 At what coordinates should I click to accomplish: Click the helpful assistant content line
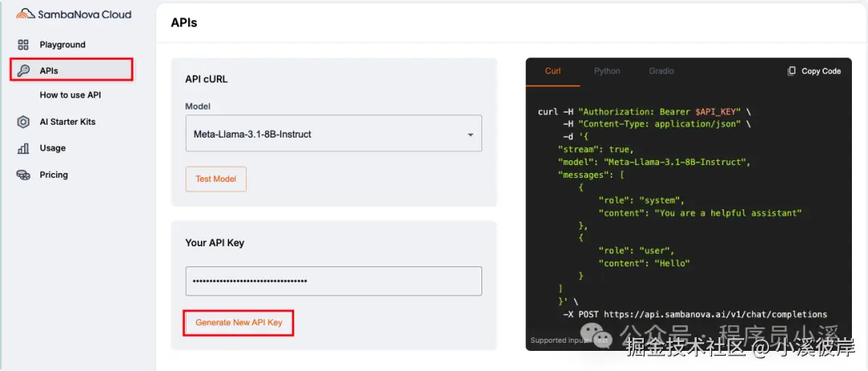700,213
